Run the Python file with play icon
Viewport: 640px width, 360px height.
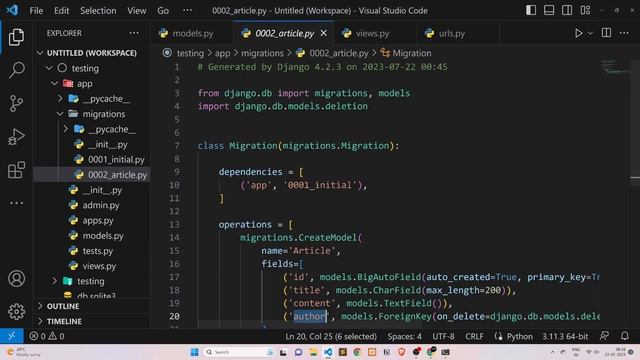click(x=578, y=33)
